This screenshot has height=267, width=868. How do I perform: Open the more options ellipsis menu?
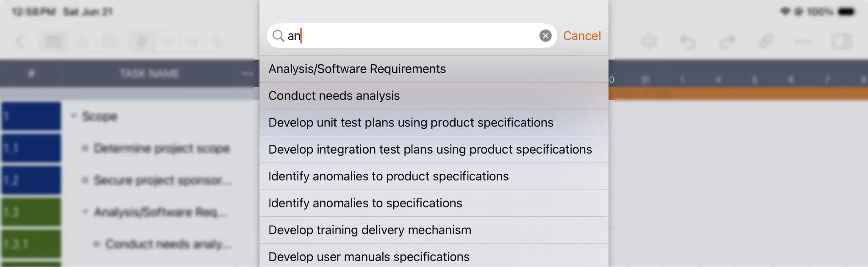pos(803,42)
